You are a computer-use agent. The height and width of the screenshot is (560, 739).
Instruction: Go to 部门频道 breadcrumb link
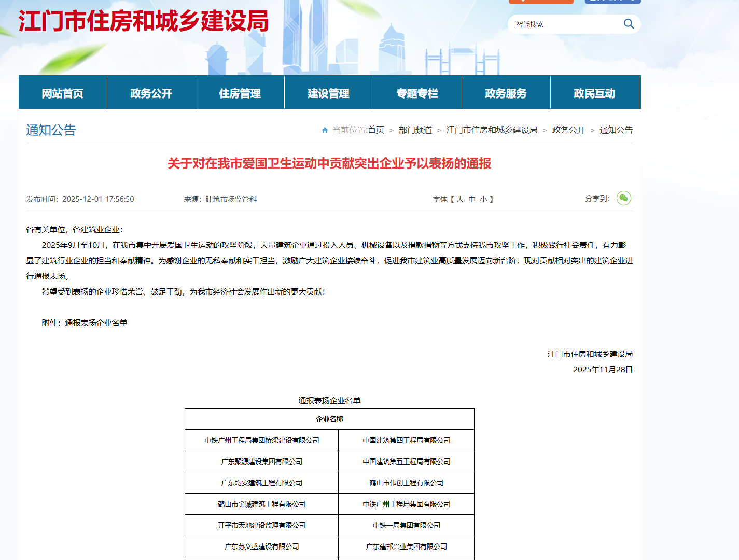415,130
